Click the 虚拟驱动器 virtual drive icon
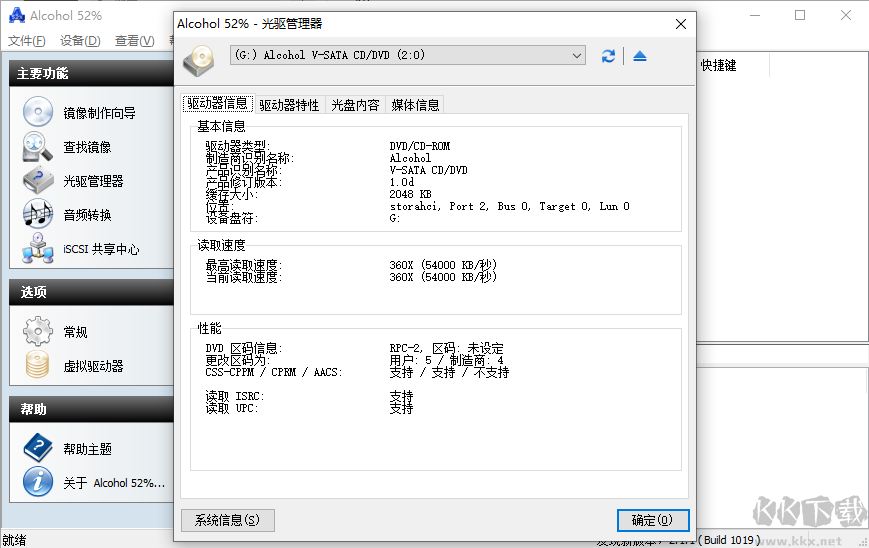 tap(37, 365)
